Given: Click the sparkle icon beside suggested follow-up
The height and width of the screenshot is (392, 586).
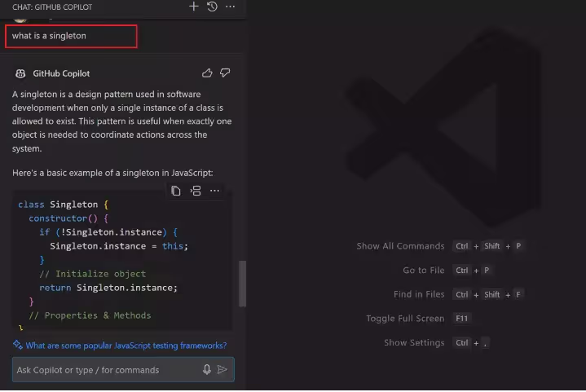Looking at the screenshot, I should coord(18,345).
